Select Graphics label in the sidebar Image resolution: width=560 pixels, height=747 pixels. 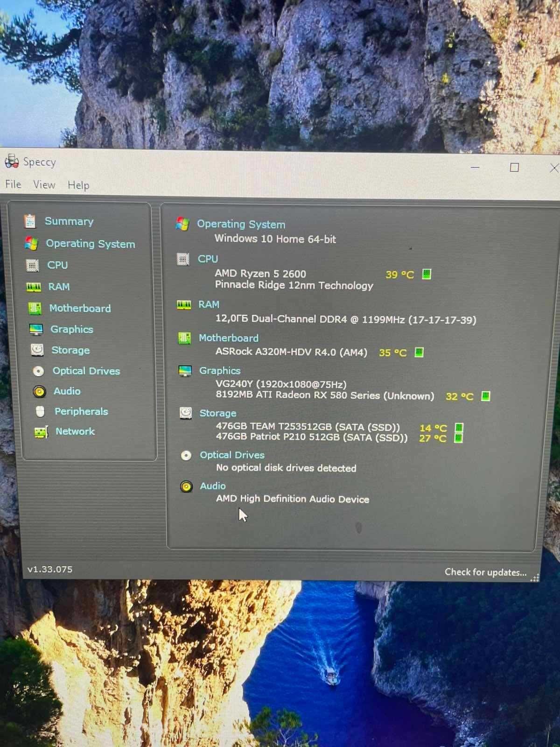point(72,329)
